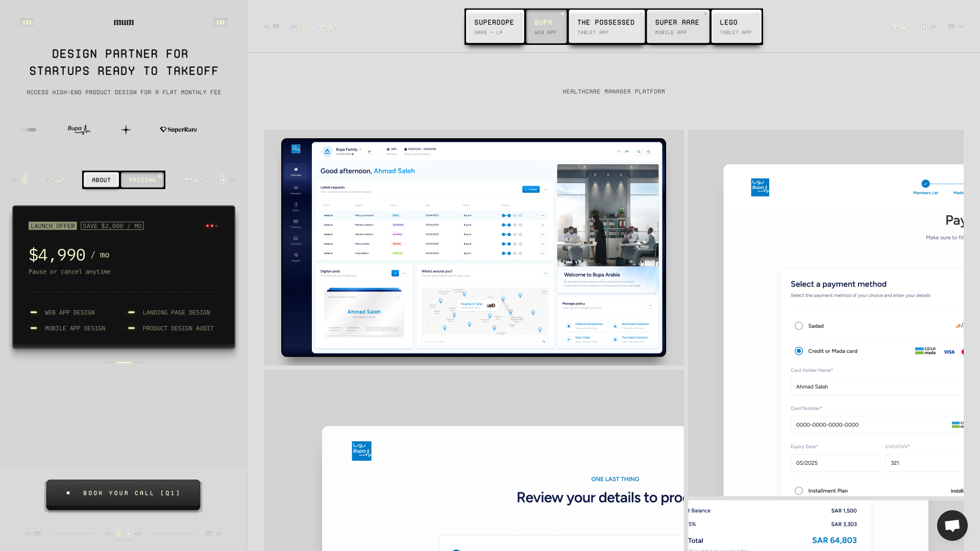Open row menu for Member addition request
The image size is (980, 551).
[x=543, y=225]
